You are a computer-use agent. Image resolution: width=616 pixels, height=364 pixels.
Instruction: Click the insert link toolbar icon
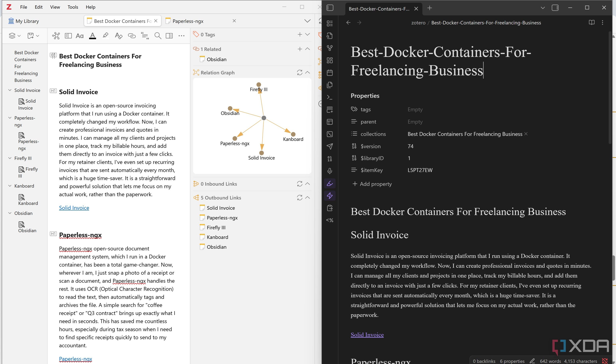[x=132, y=36]
